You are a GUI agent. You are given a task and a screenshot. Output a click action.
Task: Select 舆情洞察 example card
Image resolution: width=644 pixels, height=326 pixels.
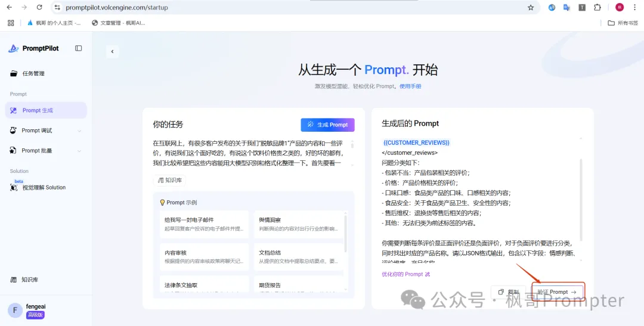coord(298,224)
